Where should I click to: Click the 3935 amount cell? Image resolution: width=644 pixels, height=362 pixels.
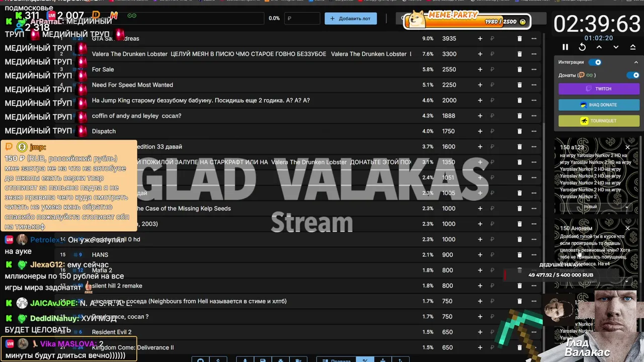pos(449,38)
